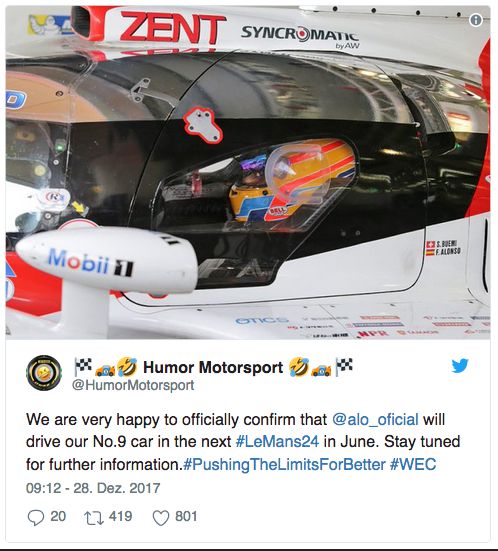Click the 09:12 - 28. Dez. 2017 timestamp
The image size is (498, 551).
coord(93,488)
